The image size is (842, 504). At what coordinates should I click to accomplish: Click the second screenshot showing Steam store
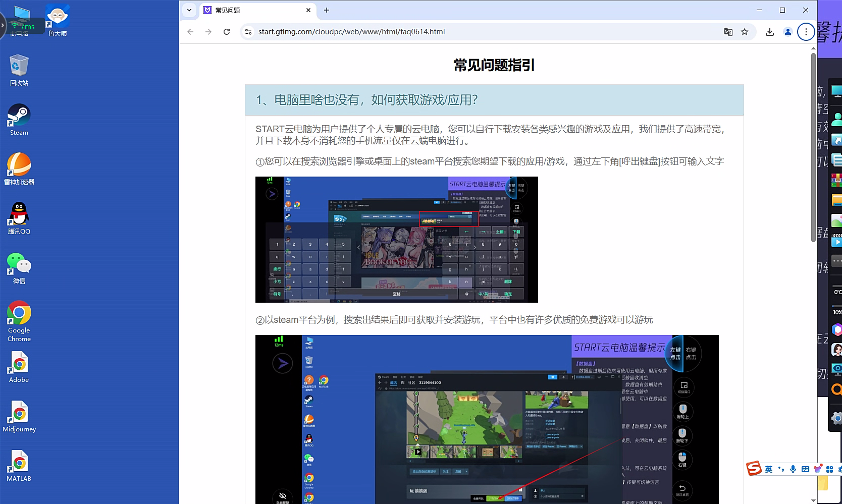pos(487,419)
